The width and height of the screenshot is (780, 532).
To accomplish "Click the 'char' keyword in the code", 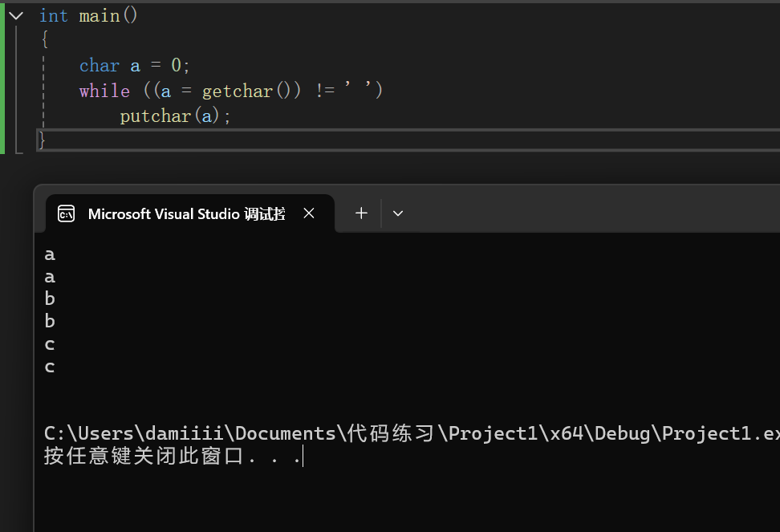I will pyautogui.click(x=100, y=66).
